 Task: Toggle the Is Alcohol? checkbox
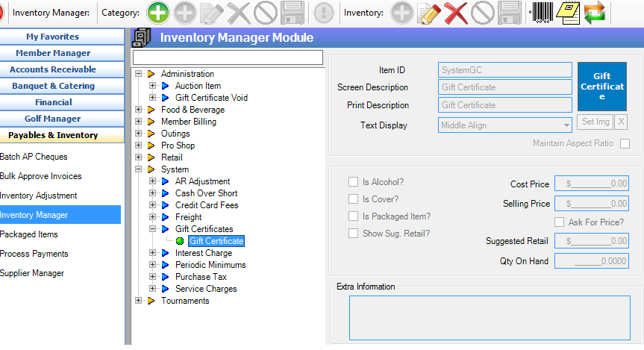[354, 182]
